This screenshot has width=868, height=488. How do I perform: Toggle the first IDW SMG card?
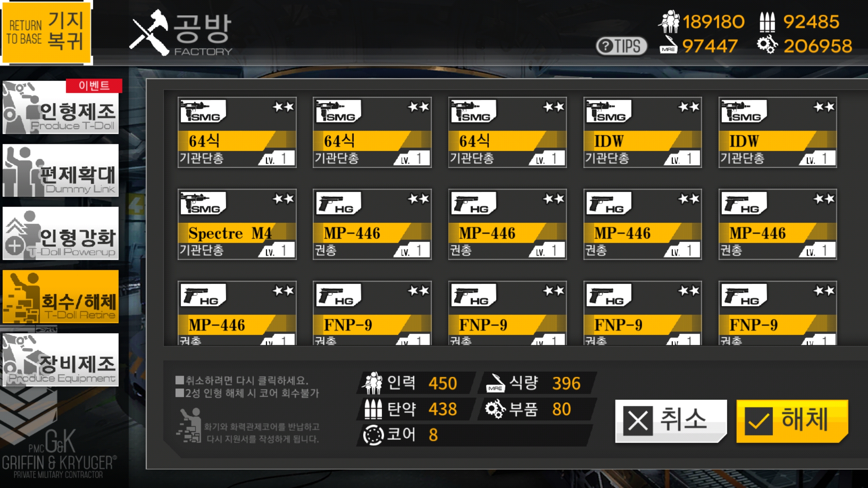click(643, 133)
